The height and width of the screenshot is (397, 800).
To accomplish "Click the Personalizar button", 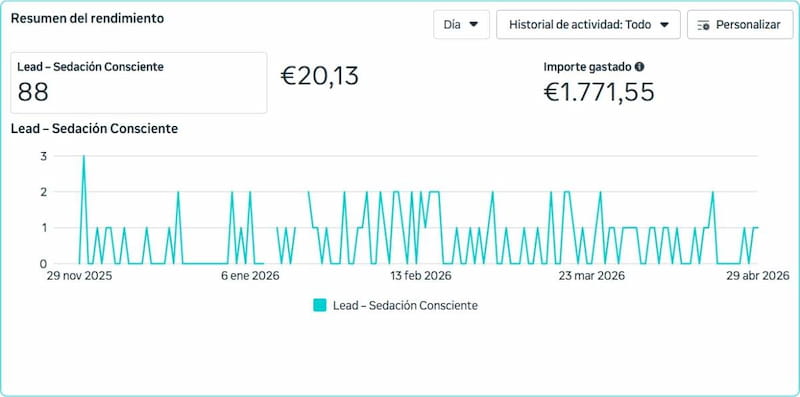I will point(740,24).
